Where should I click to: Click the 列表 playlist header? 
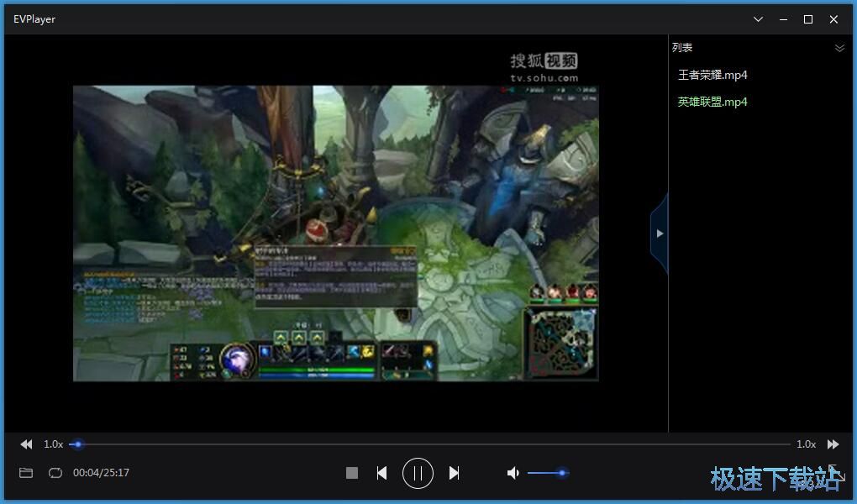point(682,48)
